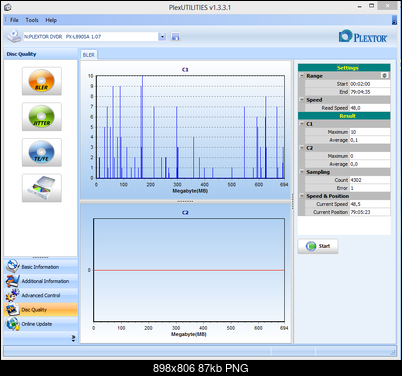Viewport: 402px width, 376px height.
Task: Collapse the Sampling group
Action: tap(302, 172)
